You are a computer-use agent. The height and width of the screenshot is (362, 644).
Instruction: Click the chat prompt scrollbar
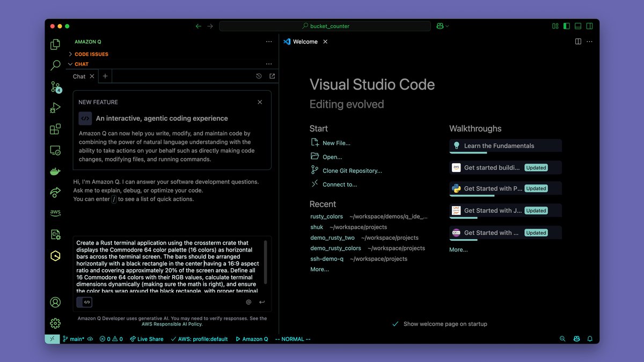tap(265, 262)
